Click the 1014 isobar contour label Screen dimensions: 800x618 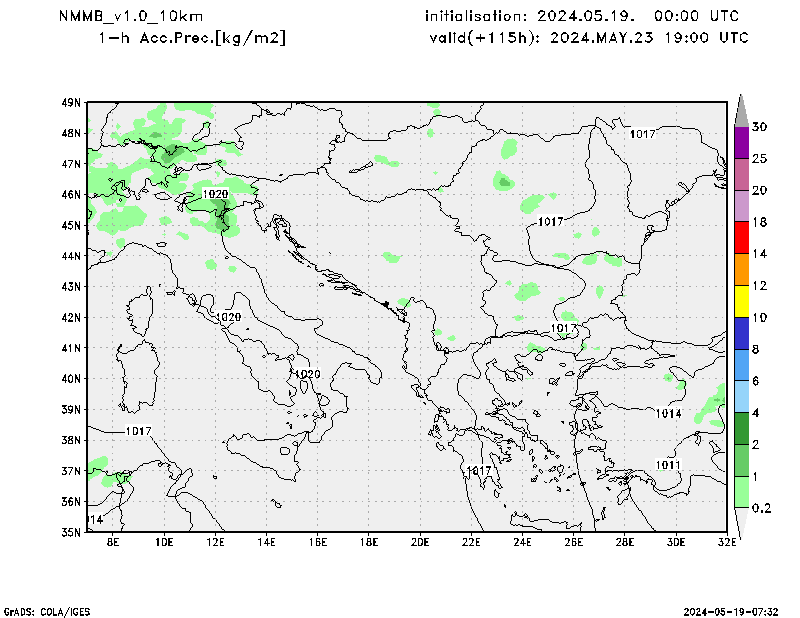[x=669, y=414]
